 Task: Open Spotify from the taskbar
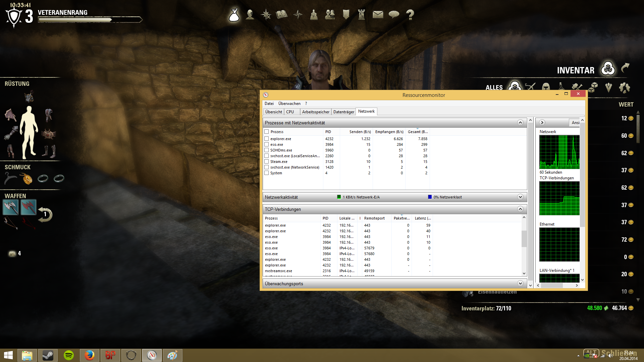[x=69, y=355]
